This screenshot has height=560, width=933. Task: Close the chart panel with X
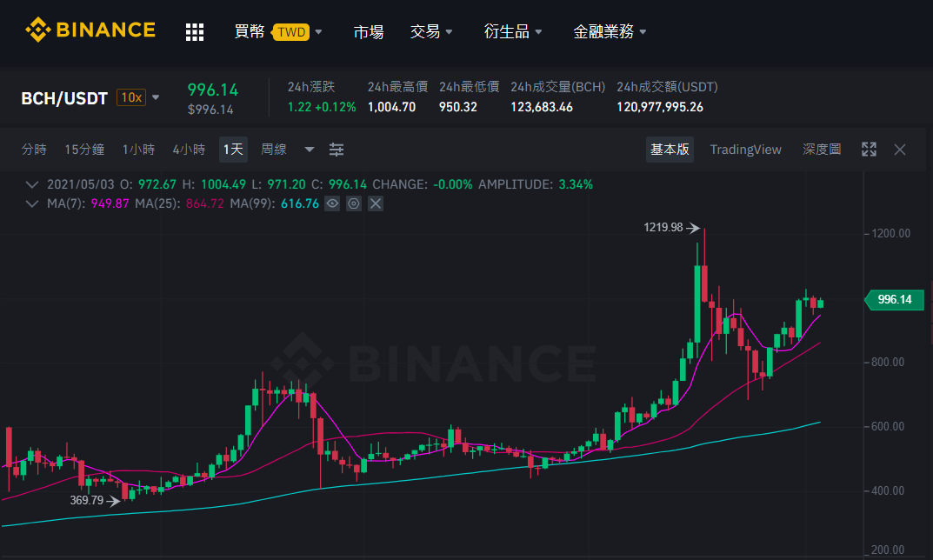[x=900, y=150]
